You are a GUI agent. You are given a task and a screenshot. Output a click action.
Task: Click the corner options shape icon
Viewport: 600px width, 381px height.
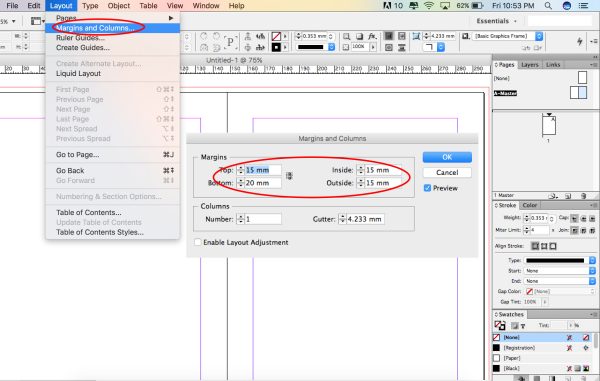tap(429, 47)
